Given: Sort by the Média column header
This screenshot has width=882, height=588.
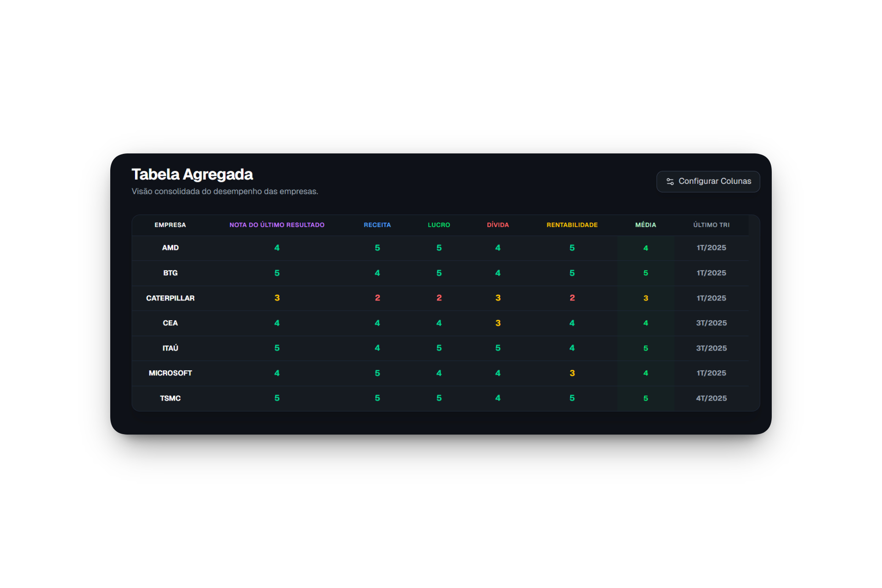Looking at the screenshot, I should [645, 225].
